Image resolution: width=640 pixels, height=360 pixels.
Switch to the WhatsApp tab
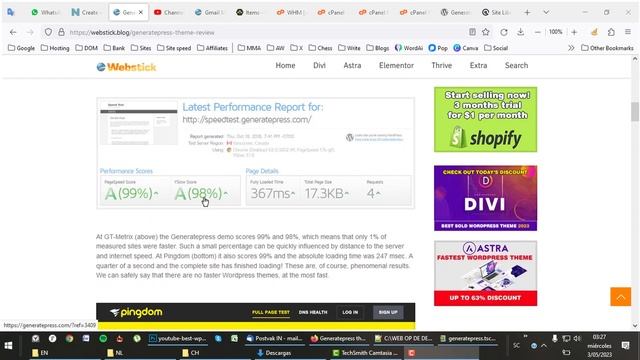[x=46, y=12]
